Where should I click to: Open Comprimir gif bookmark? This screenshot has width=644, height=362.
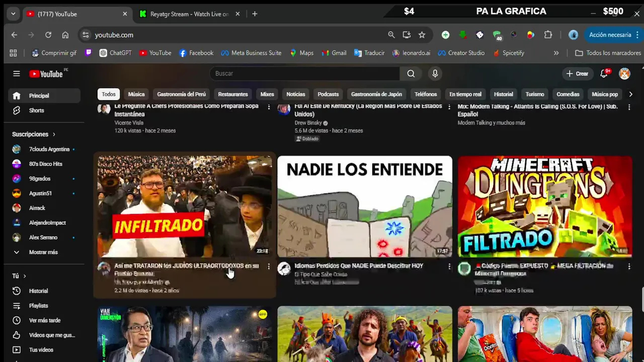pos(54,53)
